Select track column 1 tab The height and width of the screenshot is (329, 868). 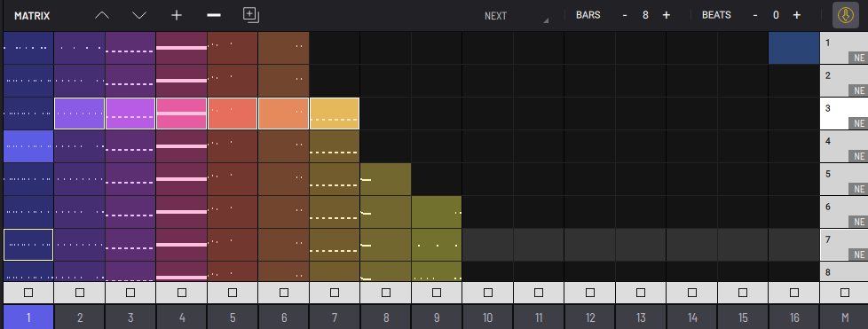pyautogui.click(x=28, y=317)
